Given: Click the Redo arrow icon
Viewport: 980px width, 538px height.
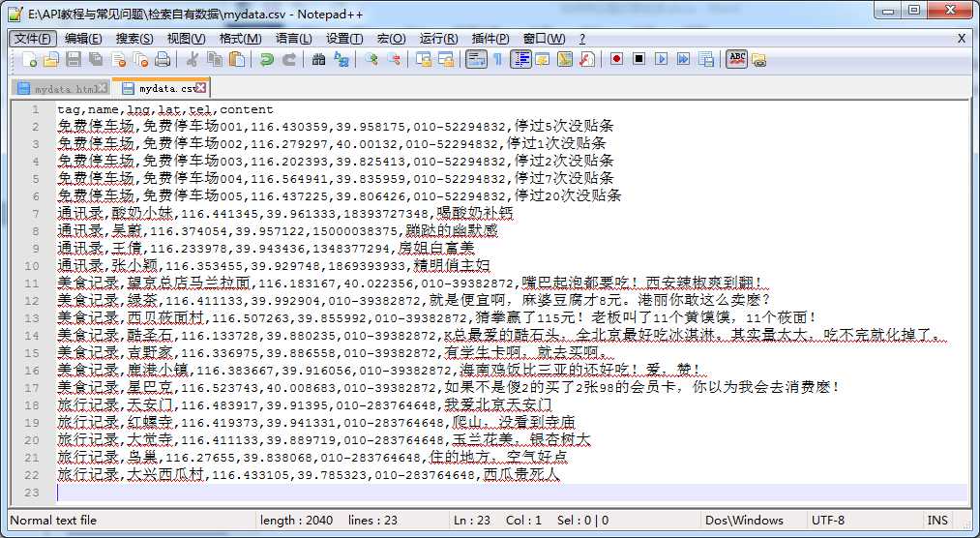Looking at the screenshot, I should [x=288, y=59].
